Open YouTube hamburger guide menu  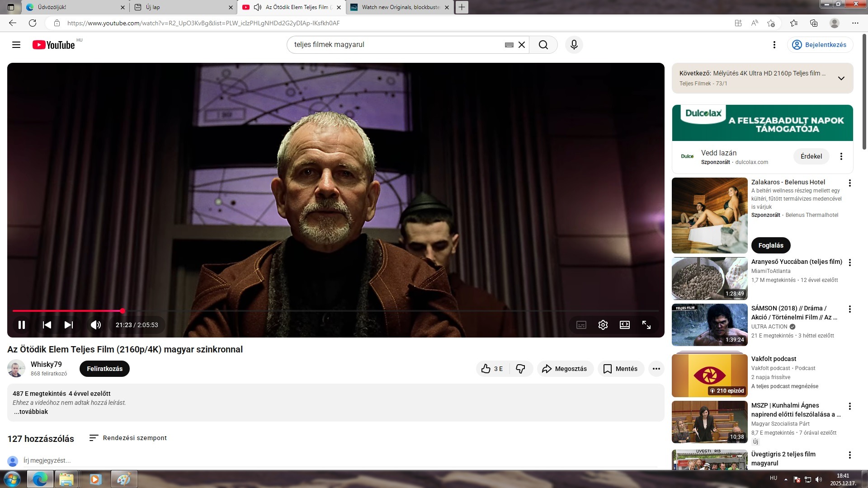(x=16, y=45)
